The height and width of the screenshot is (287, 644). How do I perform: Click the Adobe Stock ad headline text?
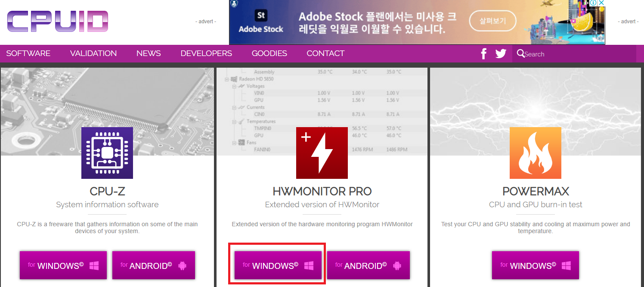[x=378, y=23]
